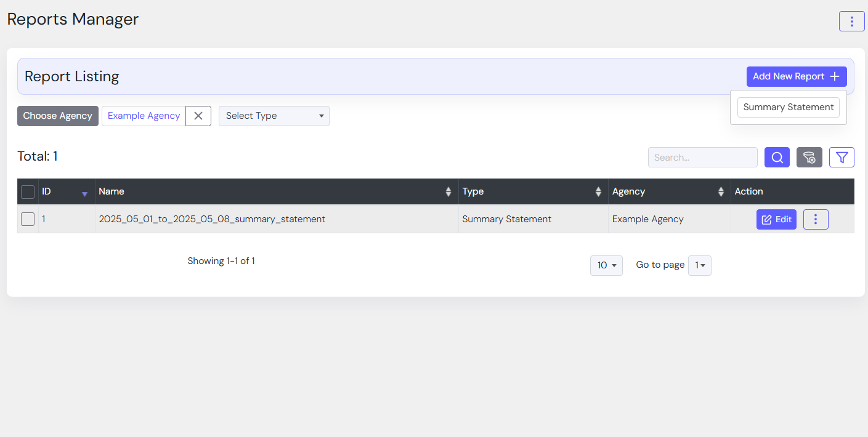Open the Go to page dropdown
Image resolution: width=868 pixels, height=437 pixels.
point(699,265)
